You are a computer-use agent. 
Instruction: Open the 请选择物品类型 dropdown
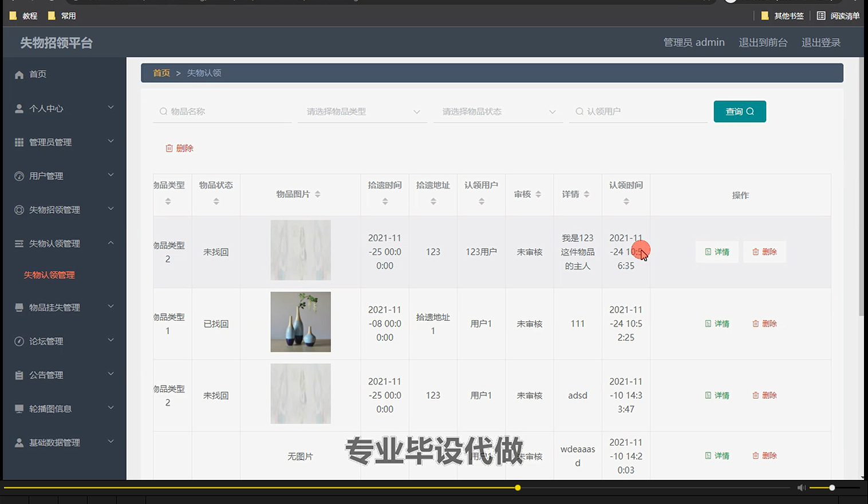click(362, 111)
